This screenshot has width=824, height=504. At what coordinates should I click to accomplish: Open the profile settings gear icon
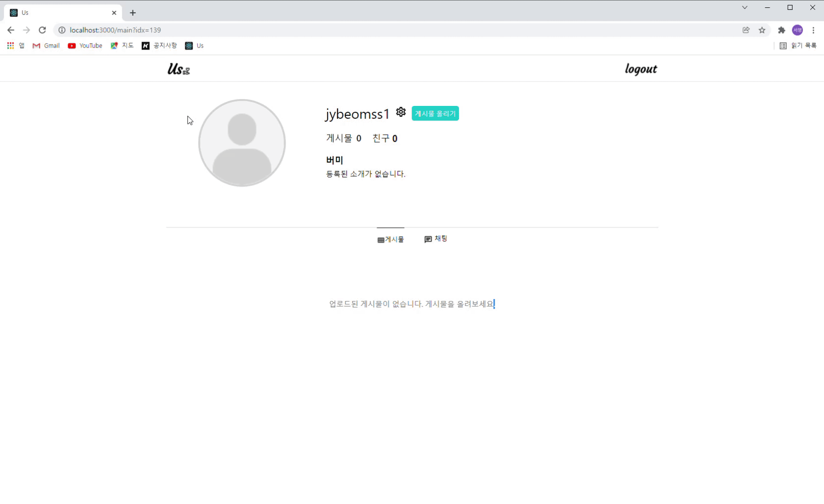point(401,112)
